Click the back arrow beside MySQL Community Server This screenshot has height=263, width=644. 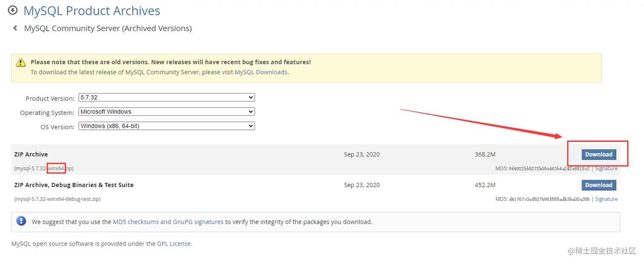point(15,28)
